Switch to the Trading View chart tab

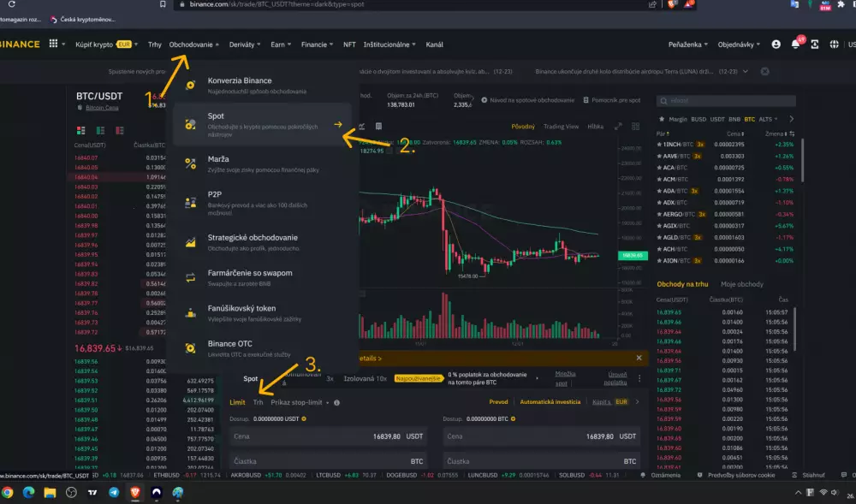(x=562, y=127)
